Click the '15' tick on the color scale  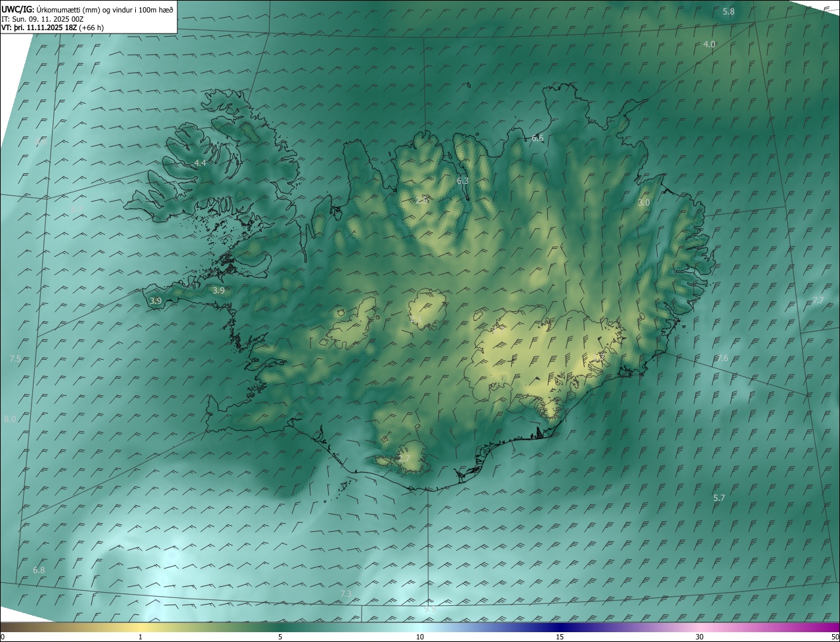pos(560,637)
